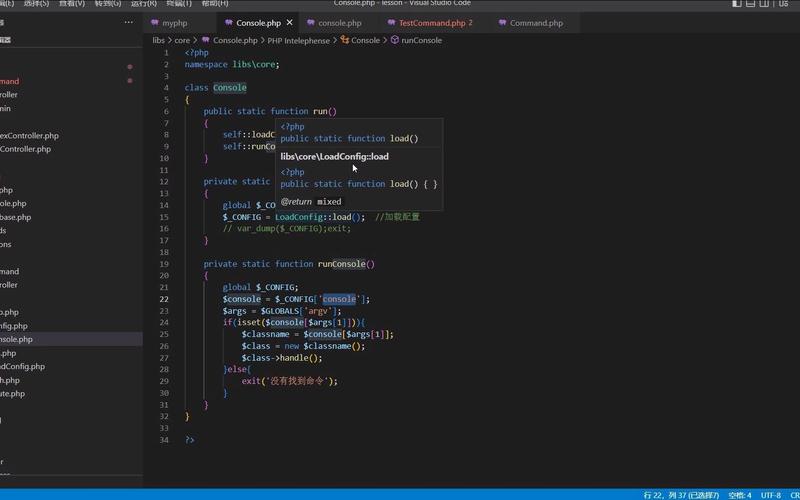Open the Console class breadcrumb
800x500 pixels.
coord(365,40)
